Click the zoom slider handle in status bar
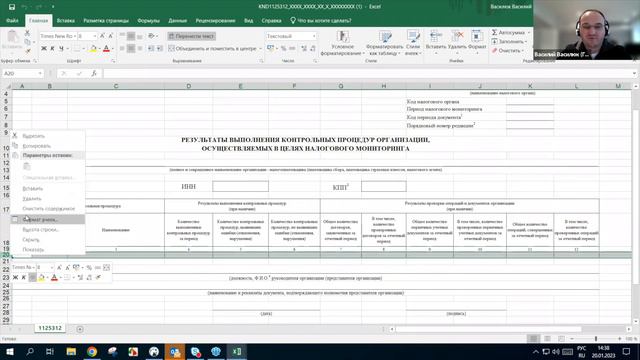 click(596, 339)
